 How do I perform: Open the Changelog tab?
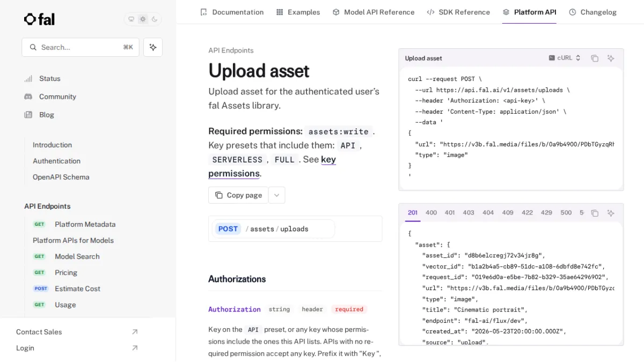pyautogui.click(x=592, y=12)
